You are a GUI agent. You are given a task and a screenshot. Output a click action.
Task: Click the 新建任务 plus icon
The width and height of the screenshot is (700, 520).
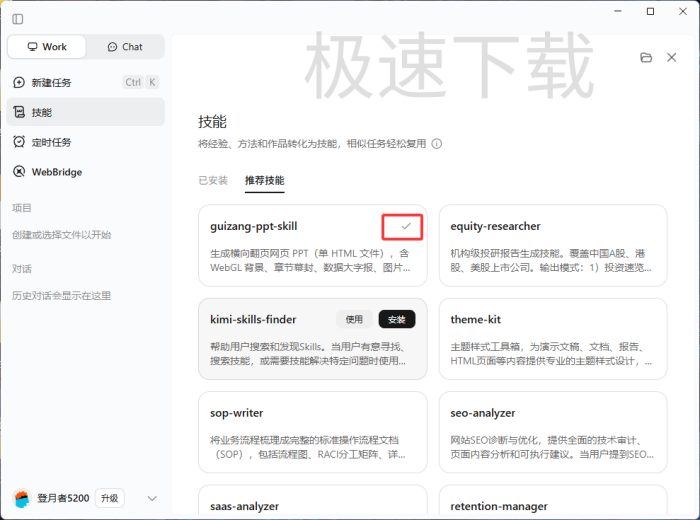coord(19,83)
